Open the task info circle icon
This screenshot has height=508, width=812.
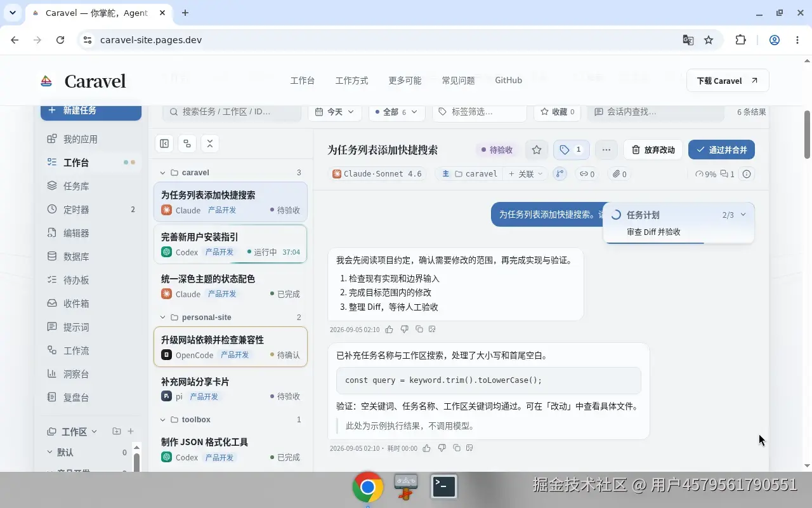pyautogui.click(x=747, y=174)
